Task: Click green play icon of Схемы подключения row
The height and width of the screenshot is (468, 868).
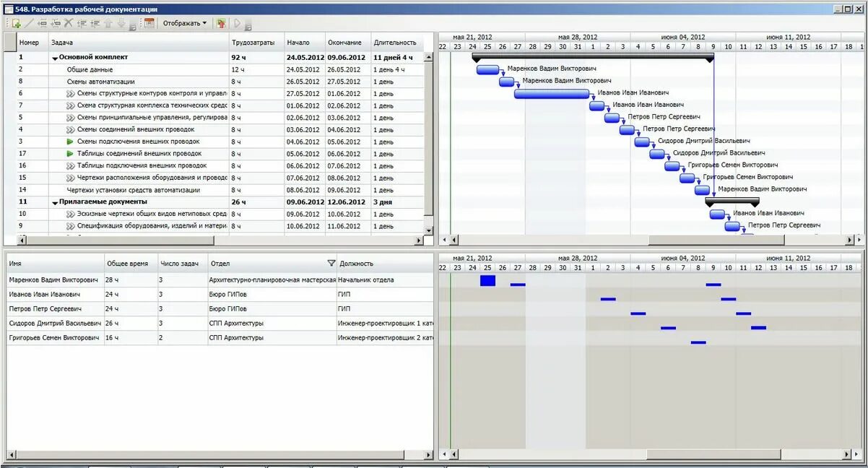Action: 70,142
